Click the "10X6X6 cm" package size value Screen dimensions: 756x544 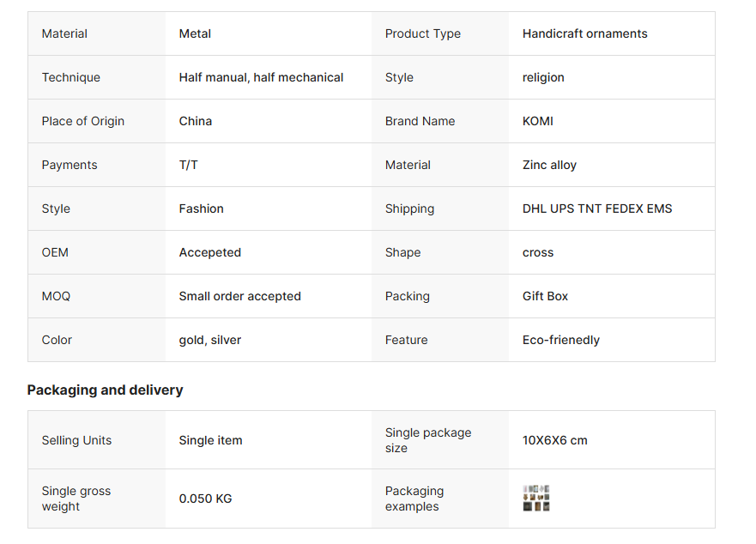pos(554,441)
